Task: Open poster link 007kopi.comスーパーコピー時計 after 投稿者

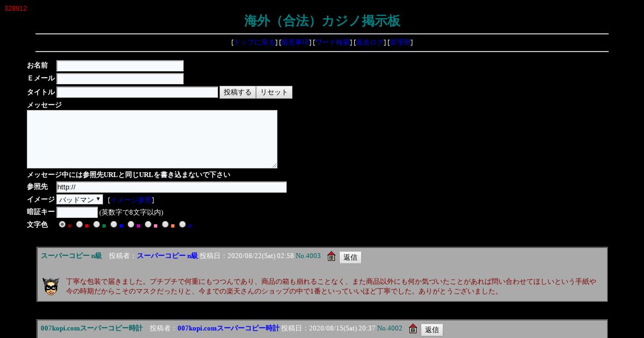Action: click(229, 328)
